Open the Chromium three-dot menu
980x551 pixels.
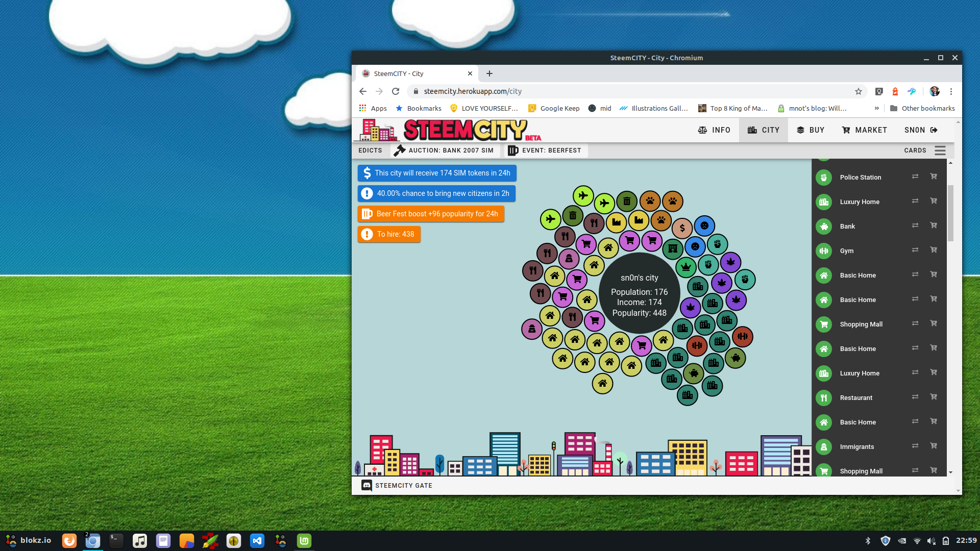951,91
